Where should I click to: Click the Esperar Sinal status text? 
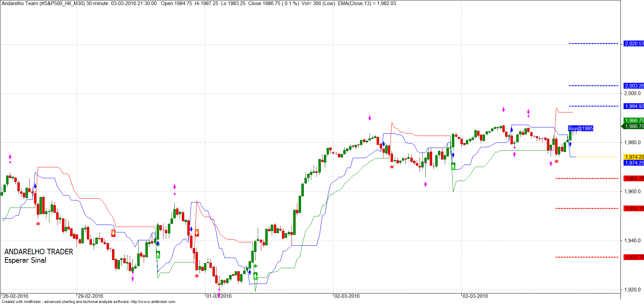coord(25,260)
